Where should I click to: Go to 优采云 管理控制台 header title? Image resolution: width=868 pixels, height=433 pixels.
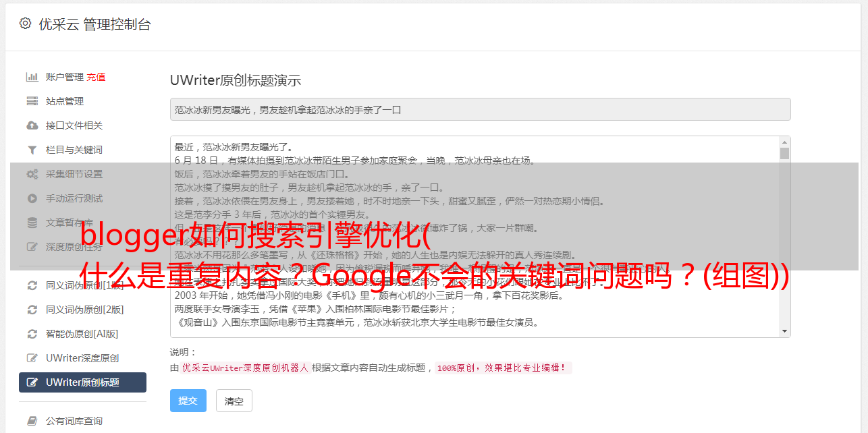[x=94, y=24]
